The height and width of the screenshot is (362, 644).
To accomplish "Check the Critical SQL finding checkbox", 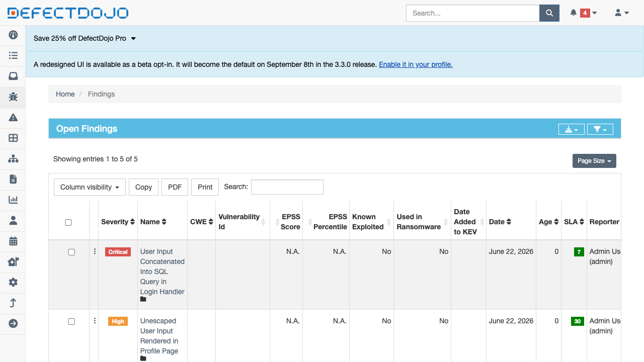I will point(71,252).
